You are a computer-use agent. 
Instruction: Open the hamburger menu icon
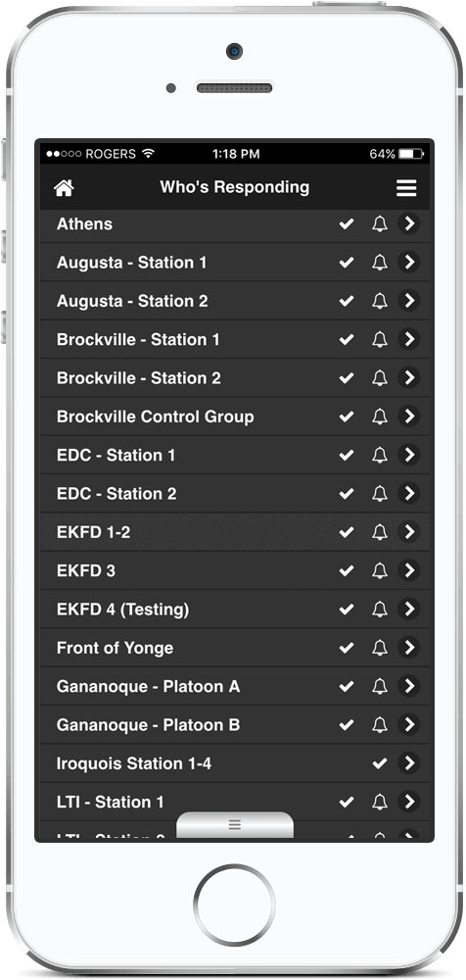pyautogui.click(x=406, y=187)
